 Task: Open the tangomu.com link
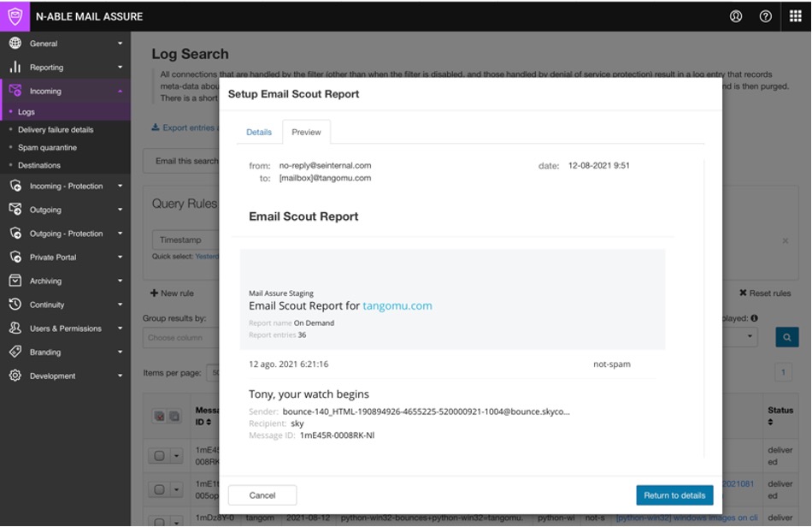397,305
